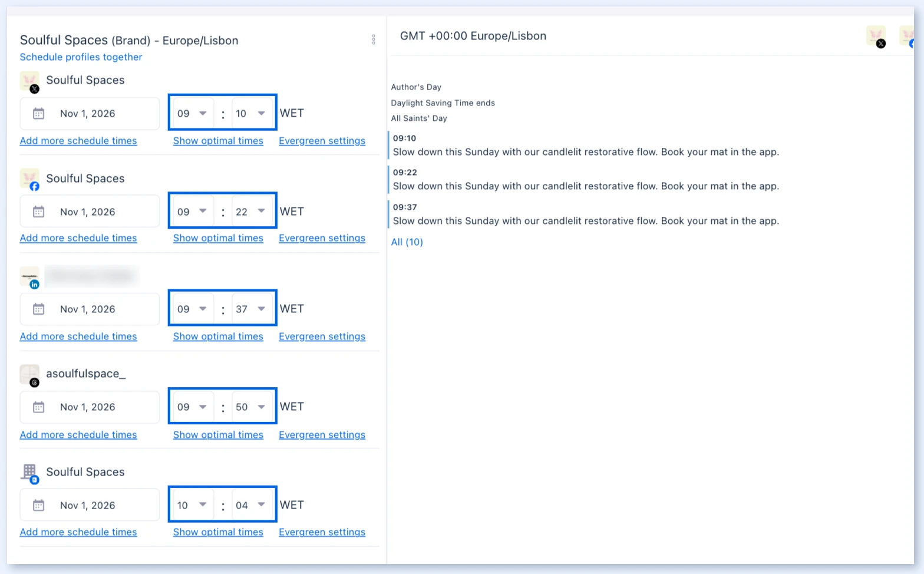Show all ten events via All (10)

(x=407, y=242)
